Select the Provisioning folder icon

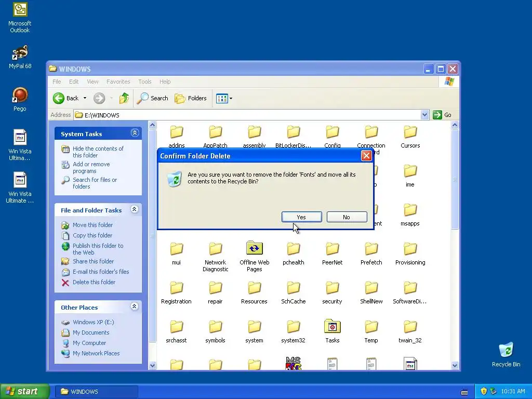point(410,249)
